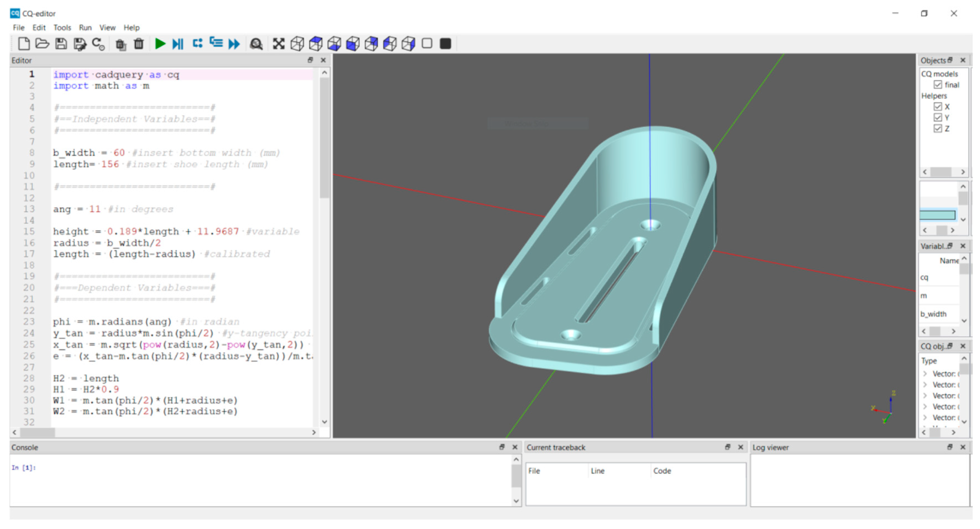Open the Tools menu
The height and width of the screenshot is (529, 980).
click(x=62, y=27)
